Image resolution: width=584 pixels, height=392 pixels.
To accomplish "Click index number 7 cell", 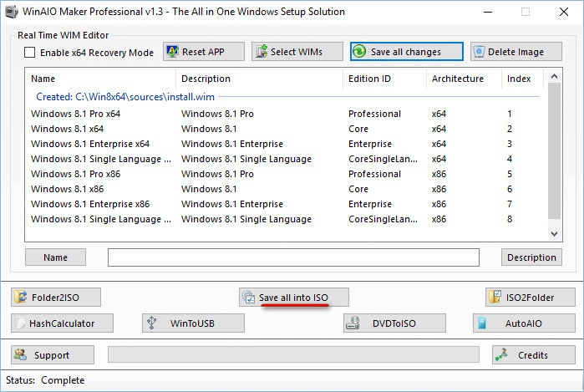I will coord(510,204).
